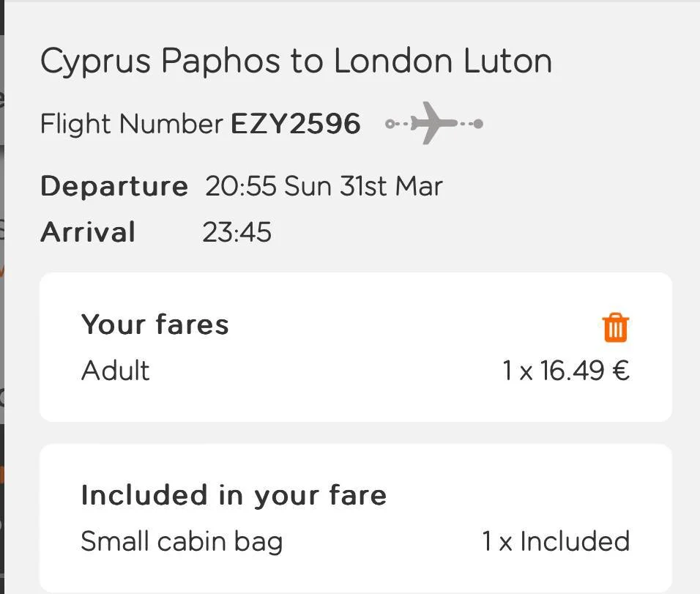Click the Included in your fare heading
The image size is (700, 594).
point(234,495)
